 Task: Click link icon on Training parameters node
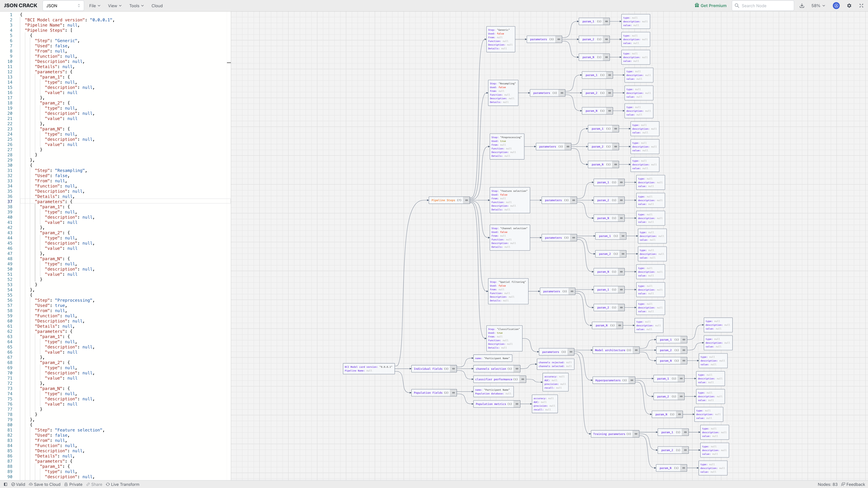pos(636,434)
